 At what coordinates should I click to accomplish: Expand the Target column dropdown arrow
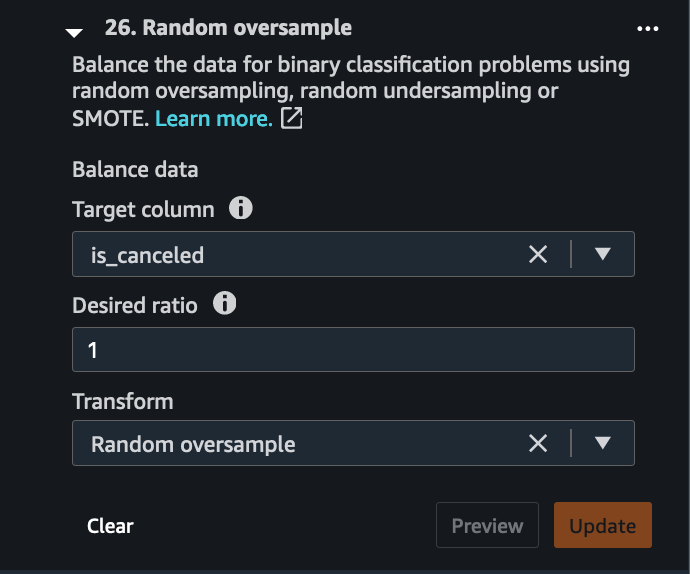[602, 254]
